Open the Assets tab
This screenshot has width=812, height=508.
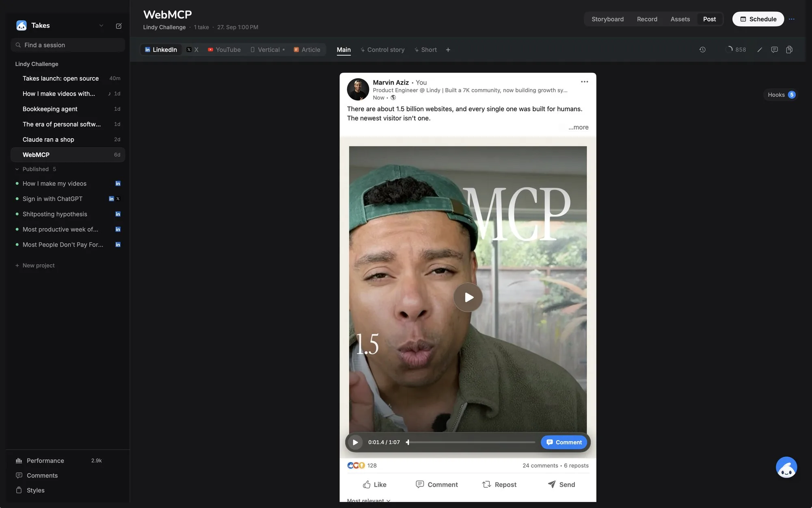point(680,19)
